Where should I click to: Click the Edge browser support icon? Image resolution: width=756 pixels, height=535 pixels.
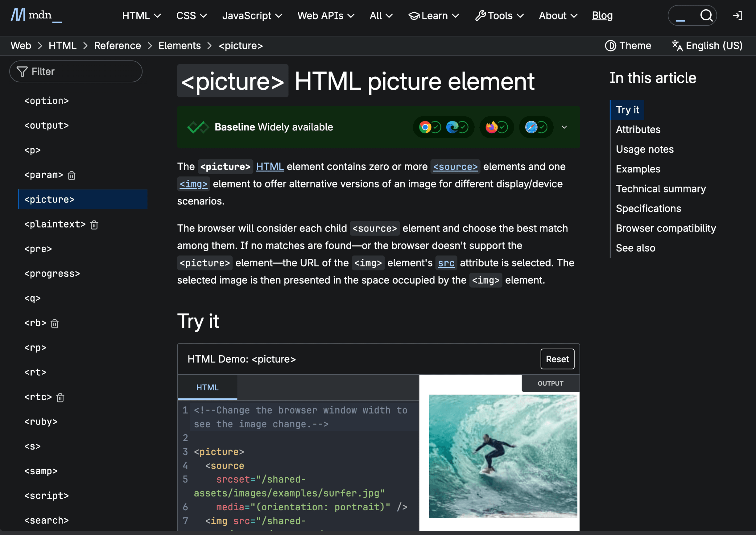pos(452,127)
